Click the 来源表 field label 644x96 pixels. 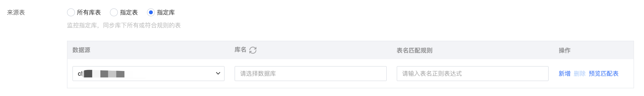pos(16,12)
